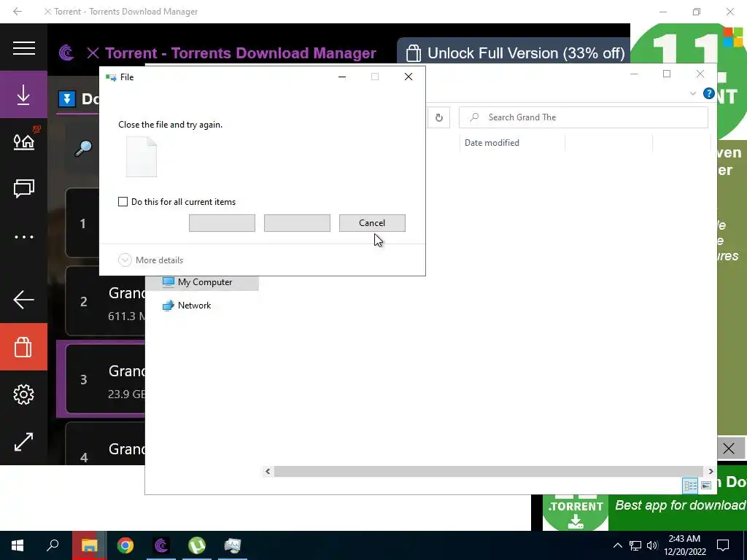Screen dimensions: 747x560
Task: Open Explorer help question mark icon
Action: point(709,93)
